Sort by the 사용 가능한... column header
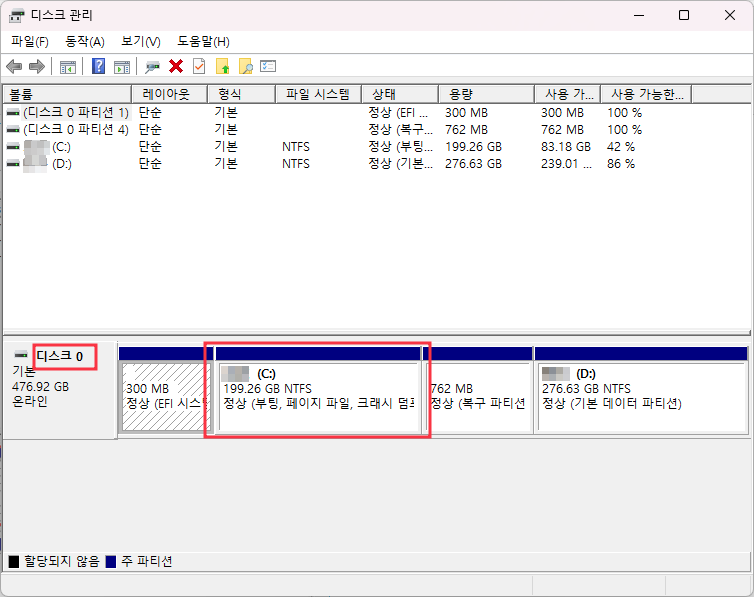754x597 pixels. [x=646, y=94]
